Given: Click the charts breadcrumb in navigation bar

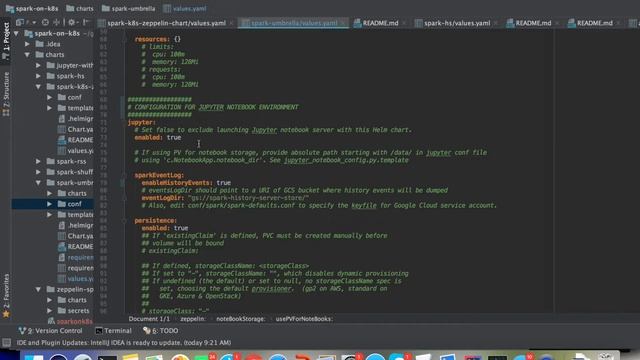Looking at the screenshot, I should pyautogui.click(x=80, y=8).
